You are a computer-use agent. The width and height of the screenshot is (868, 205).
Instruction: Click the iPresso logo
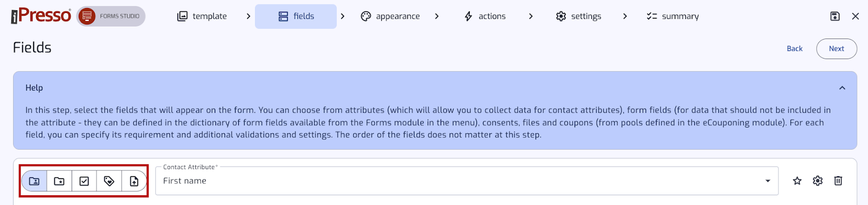[41, 16]
